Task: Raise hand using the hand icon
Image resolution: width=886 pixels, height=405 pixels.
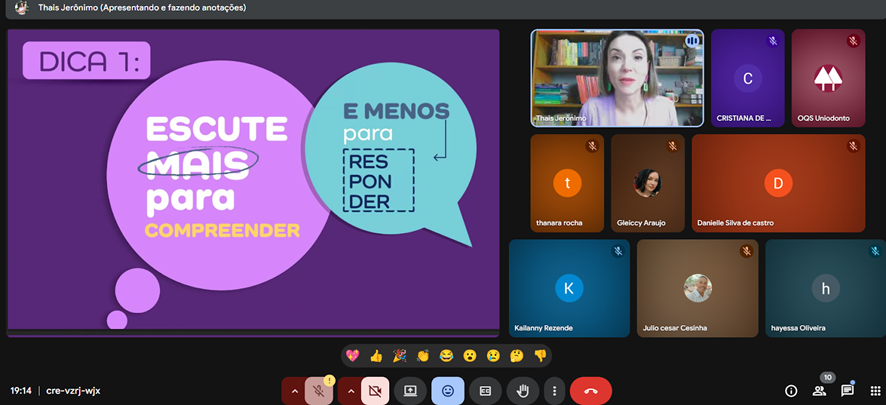Action: coord(521,391)
